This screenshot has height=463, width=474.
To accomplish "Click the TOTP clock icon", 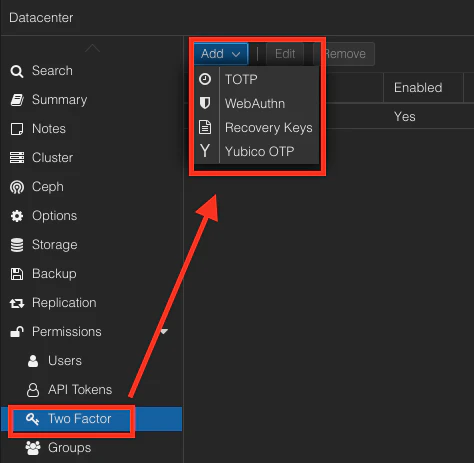I will [x=205, y=79].
